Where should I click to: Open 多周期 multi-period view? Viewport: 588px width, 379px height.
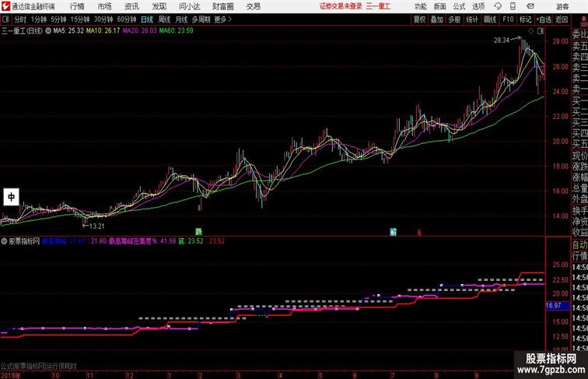[x=201, y=19]
